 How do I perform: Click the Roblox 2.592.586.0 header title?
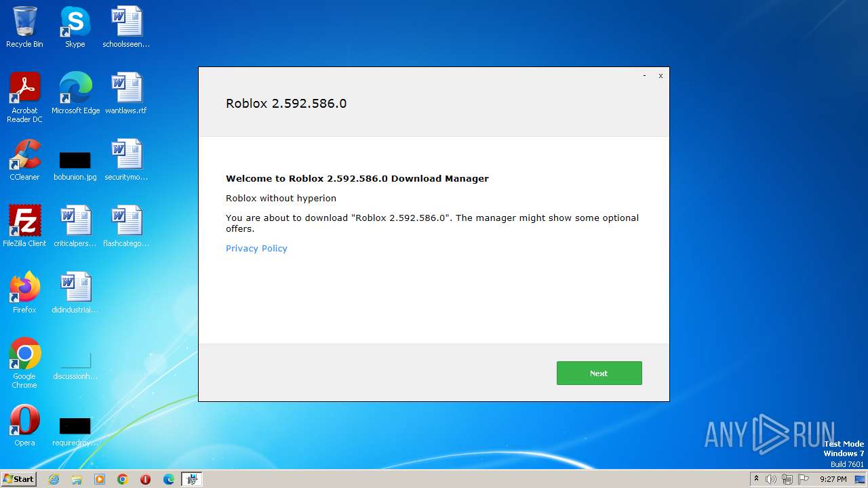coord(286,104)
